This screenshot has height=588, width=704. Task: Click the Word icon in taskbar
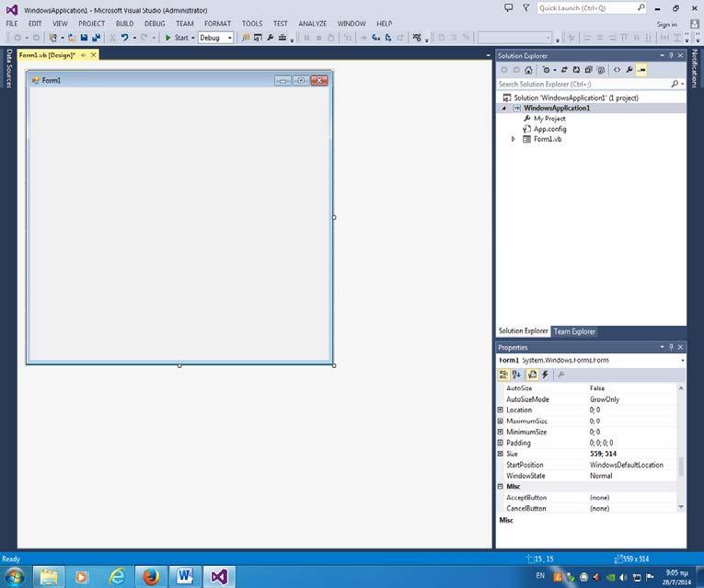point(185,576)
